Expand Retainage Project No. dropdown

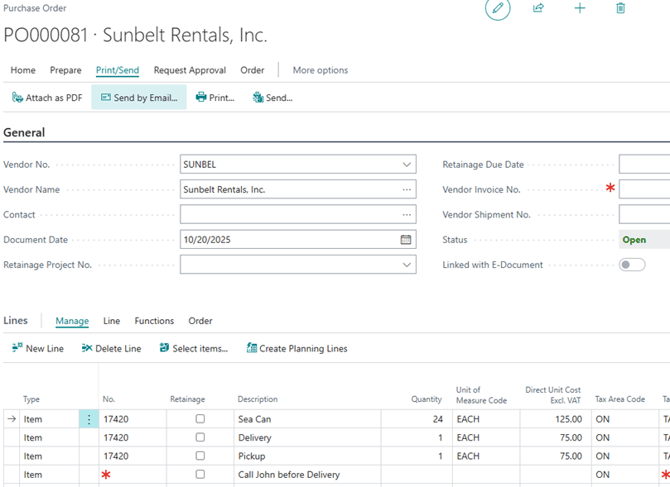[x=407, y=265]
